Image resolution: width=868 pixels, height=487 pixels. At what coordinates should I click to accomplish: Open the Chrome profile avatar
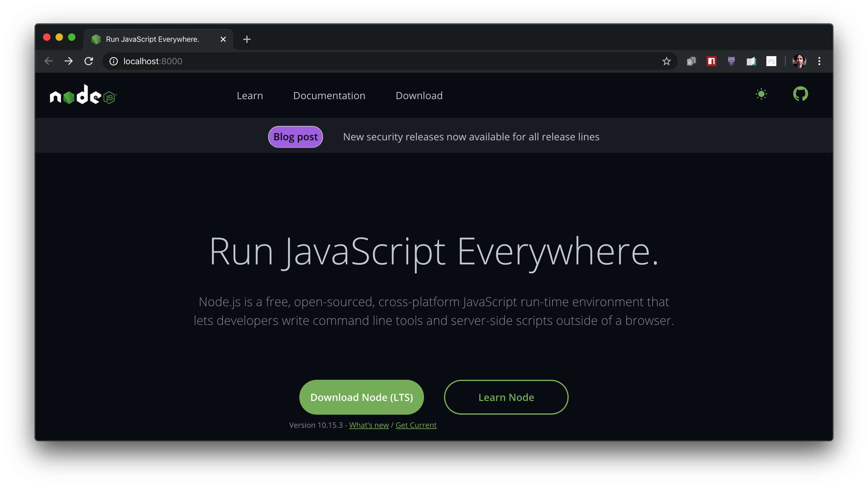799,61
